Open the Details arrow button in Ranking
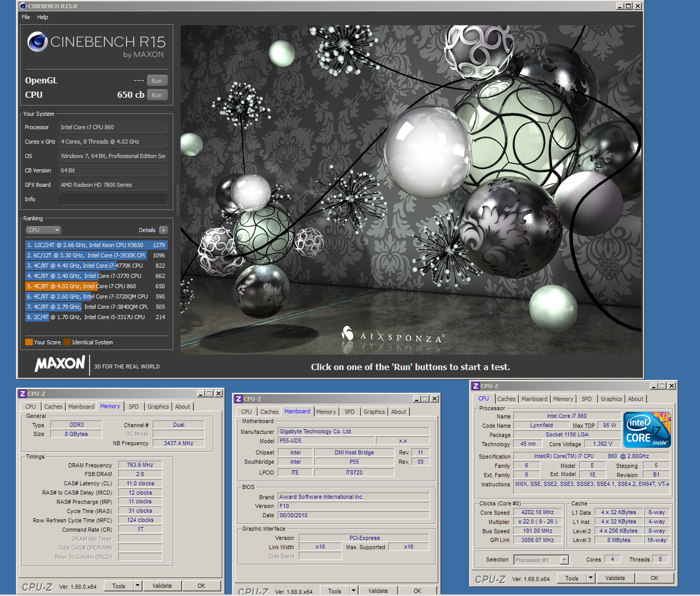The width and height of the screenshot is (700, 596). [163, 230]
